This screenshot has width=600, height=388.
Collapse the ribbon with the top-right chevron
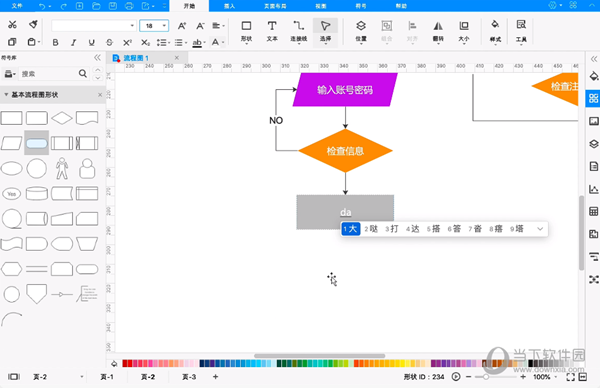(593, 5)
